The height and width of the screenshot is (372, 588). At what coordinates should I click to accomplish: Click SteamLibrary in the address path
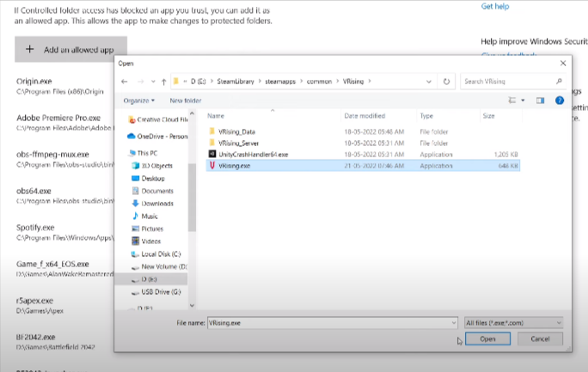pos(236,82)
